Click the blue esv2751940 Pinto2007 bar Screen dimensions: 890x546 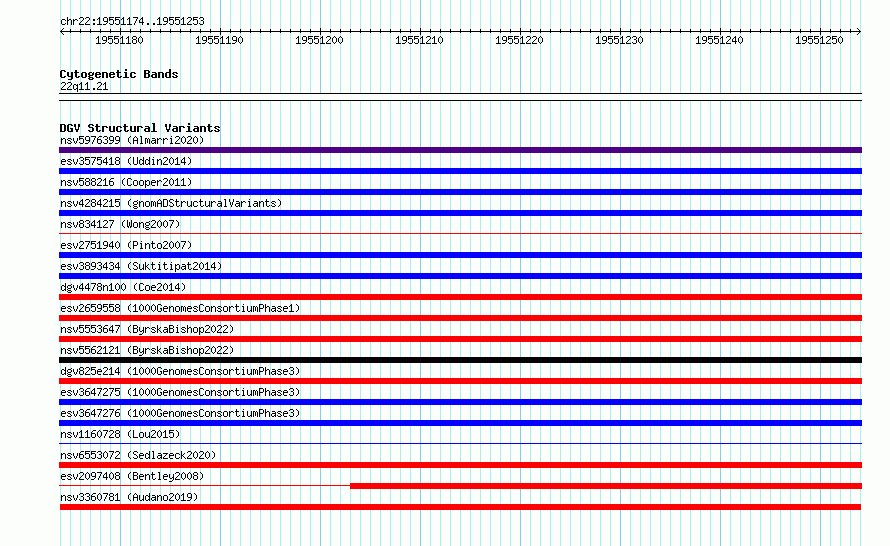coord(460,255)
